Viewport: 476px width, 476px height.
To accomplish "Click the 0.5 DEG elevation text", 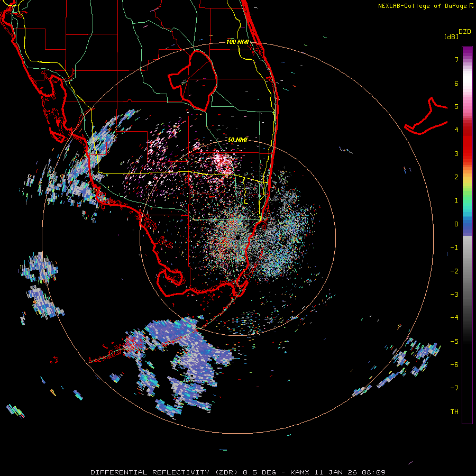I will [x=259, y=472].
